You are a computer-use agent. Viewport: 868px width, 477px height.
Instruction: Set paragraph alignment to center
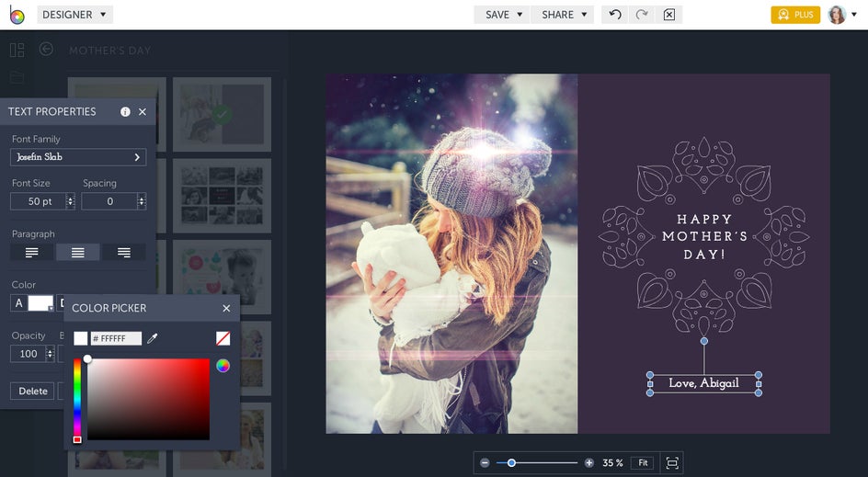pyautogui.click(x=78, y=253)
